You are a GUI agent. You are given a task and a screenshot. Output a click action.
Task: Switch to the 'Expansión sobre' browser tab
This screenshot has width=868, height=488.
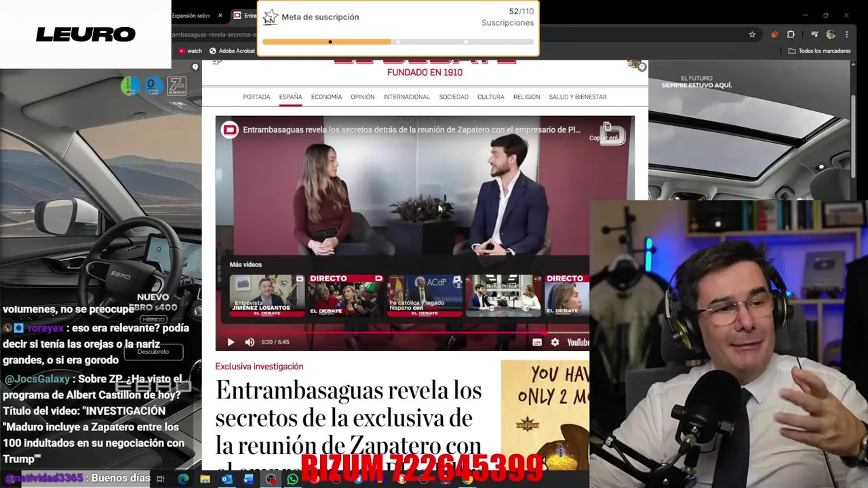(191, 16)
